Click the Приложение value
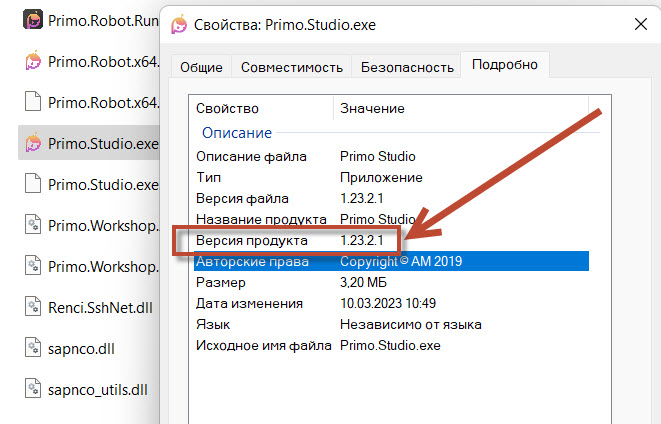Screen dimensions: 661x424 pyautogui.click(x=381, y=177)
